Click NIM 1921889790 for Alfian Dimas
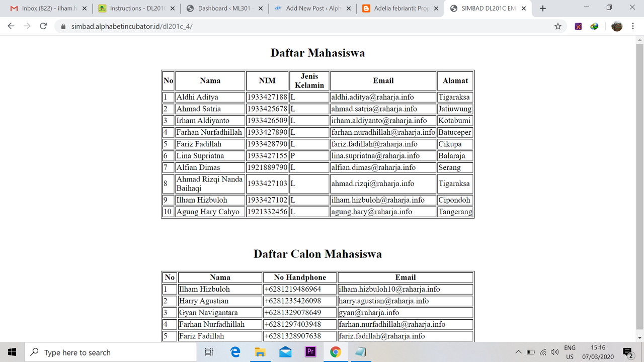Screen dimensions: 644x362 pos(267,167)
